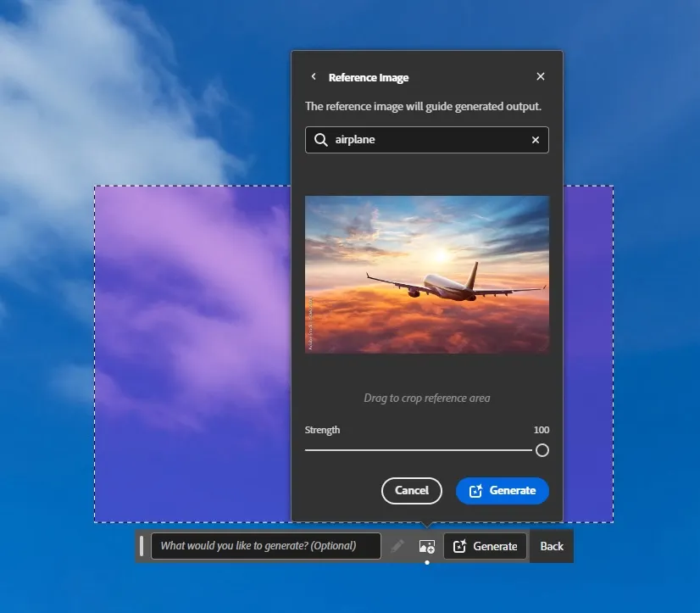This screenshot has height=613, width=700.
Task: Click the Strength value 100
Action: click(541, 430)
